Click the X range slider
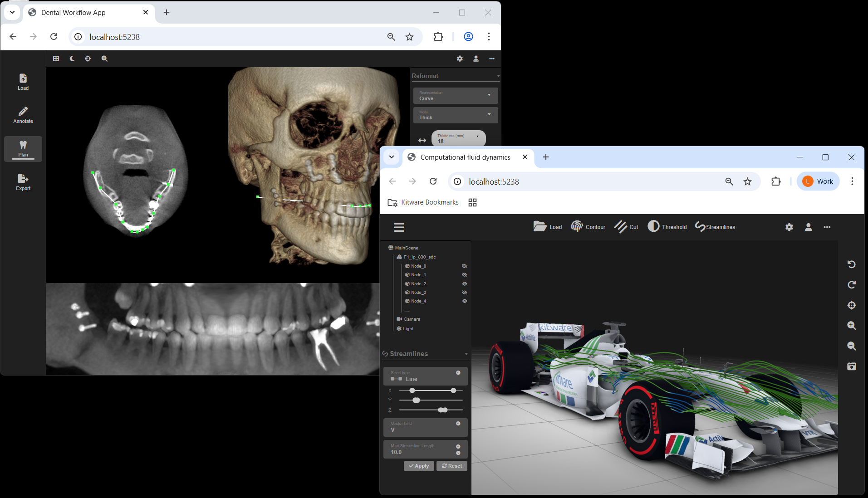This screenshot has width=868, height=498. pos(431,391)
